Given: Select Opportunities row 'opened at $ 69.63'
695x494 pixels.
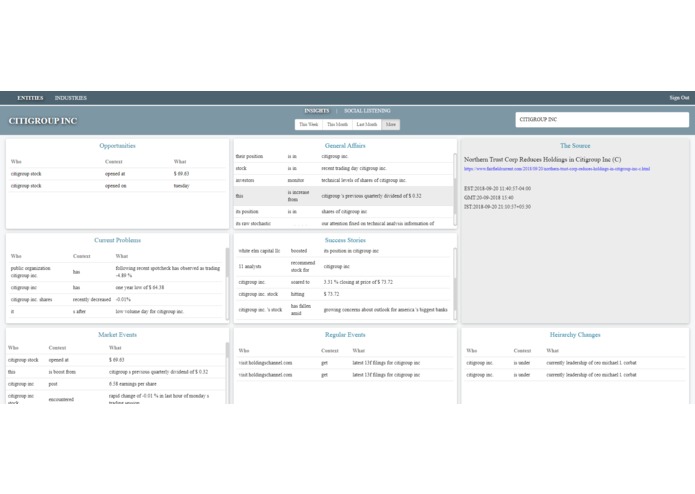Looking at the screenshot, I should (117, 174).
